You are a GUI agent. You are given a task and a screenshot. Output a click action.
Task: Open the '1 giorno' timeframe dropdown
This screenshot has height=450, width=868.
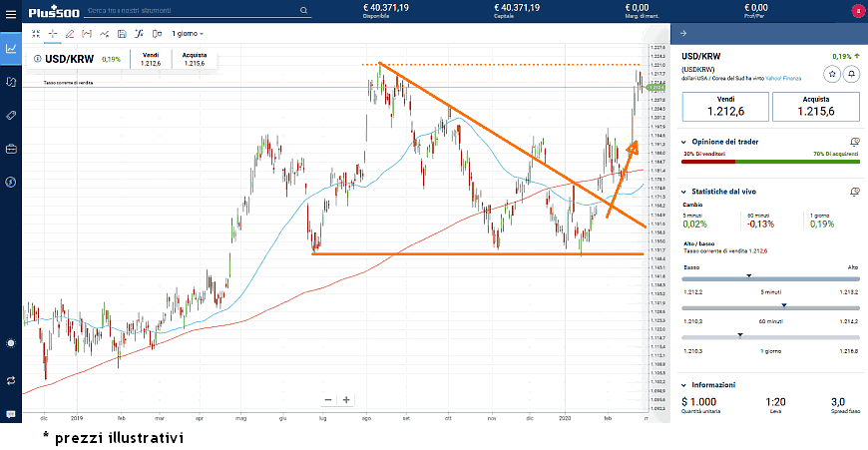tap(188, 33)
